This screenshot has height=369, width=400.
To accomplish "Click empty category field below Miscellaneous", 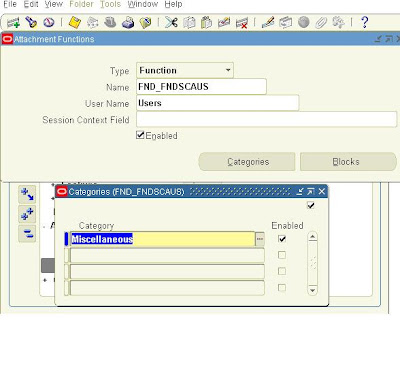I will coord(167,255).
